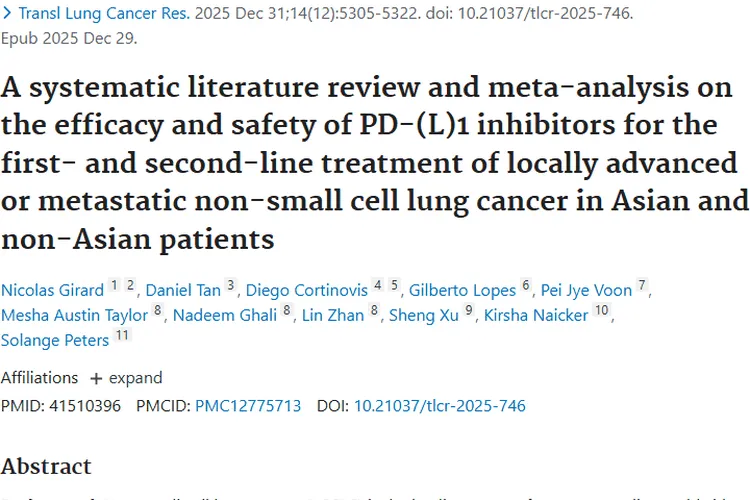Click affiliation superscript 6 after Gilberto Lopes

[x=525, y=286]
